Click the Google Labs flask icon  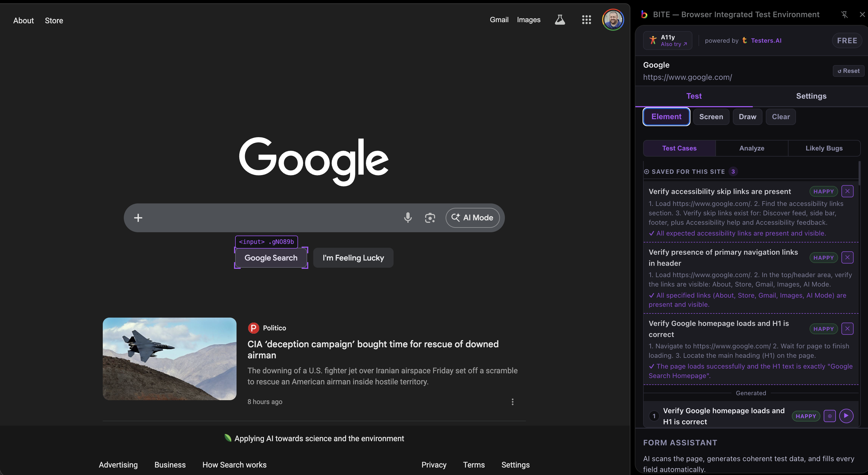click(x=560, y=20)
